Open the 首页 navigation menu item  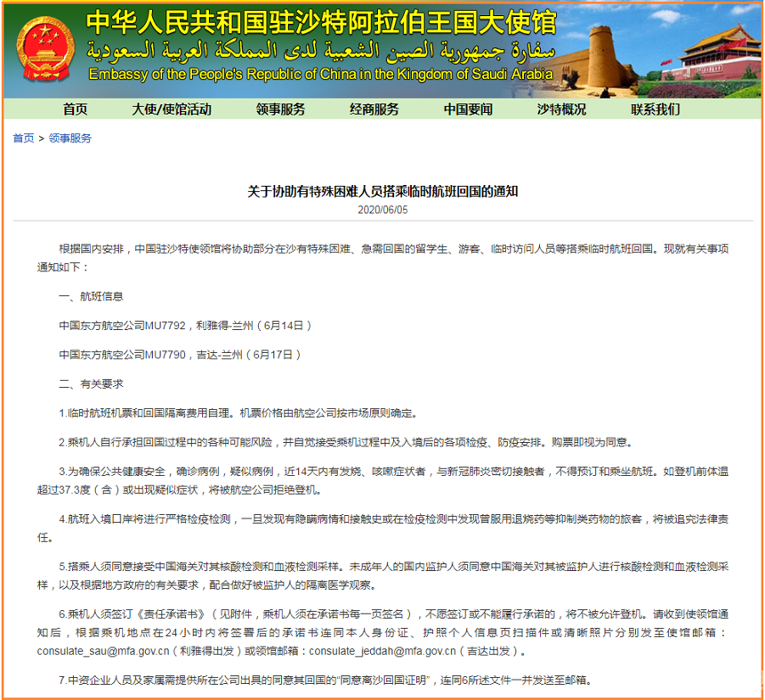point(75,109)
